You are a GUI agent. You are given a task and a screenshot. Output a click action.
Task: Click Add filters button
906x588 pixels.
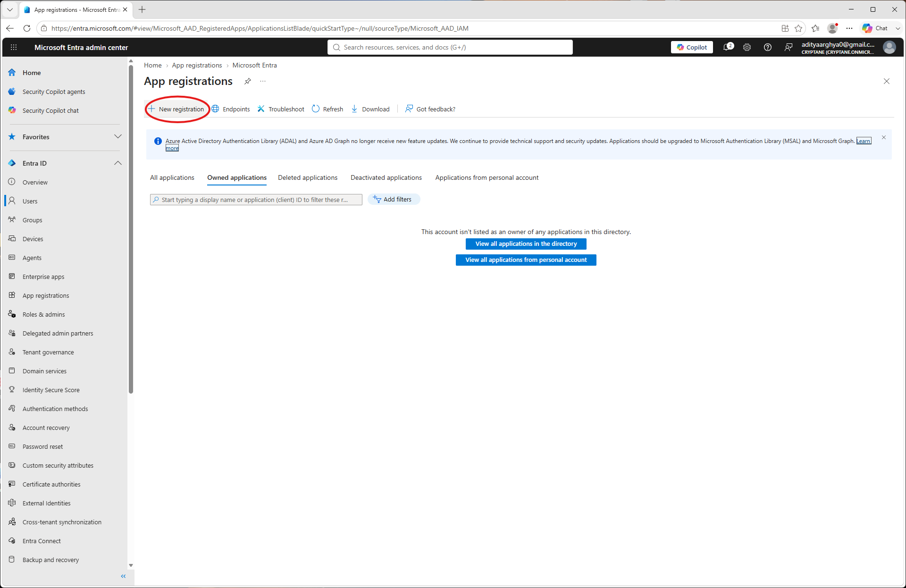click(x=394, y=199)
